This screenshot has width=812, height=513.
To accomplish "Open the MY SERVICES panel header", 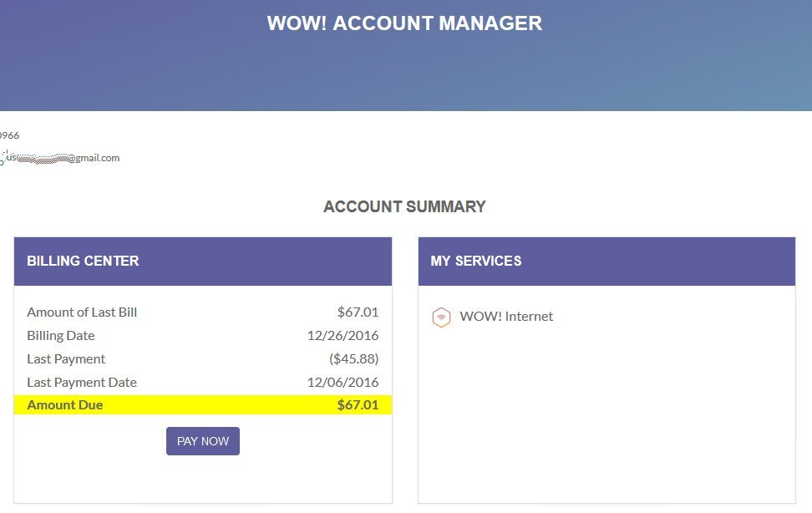I will [x=476, y=261].
